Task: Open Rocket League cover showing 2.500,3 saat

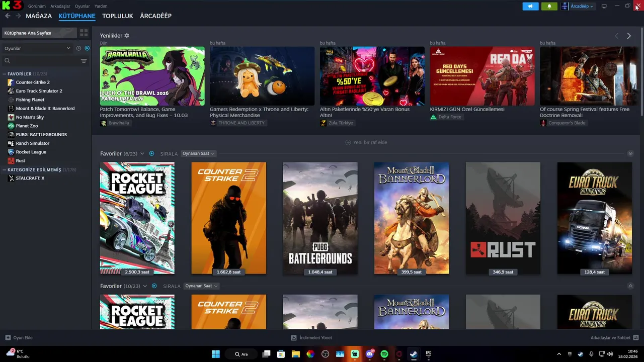Action: point(137,218)
